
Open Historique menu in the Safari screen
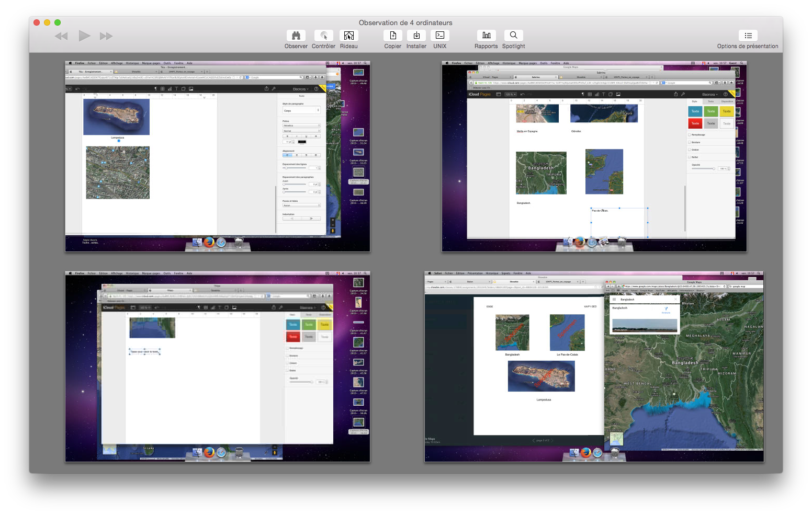coord(492,273)
